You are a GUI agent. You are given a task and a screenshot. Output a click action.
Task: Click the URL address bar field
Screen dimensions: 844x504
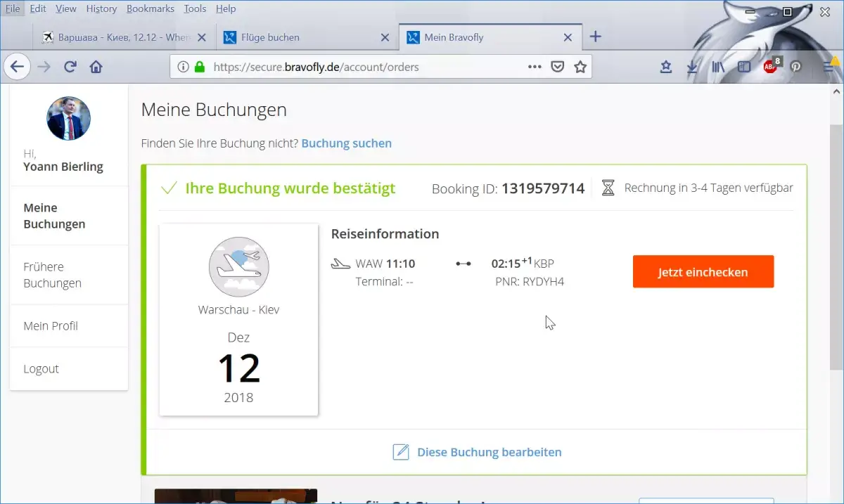coord(366,67)
